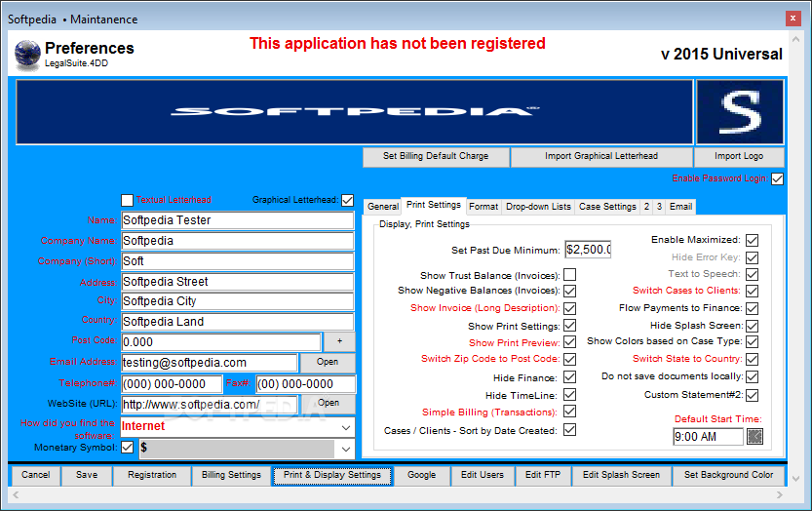Open the Monetary Symbol dropdown
Screen dimensions: 812x511
click(x=346, y=450)
